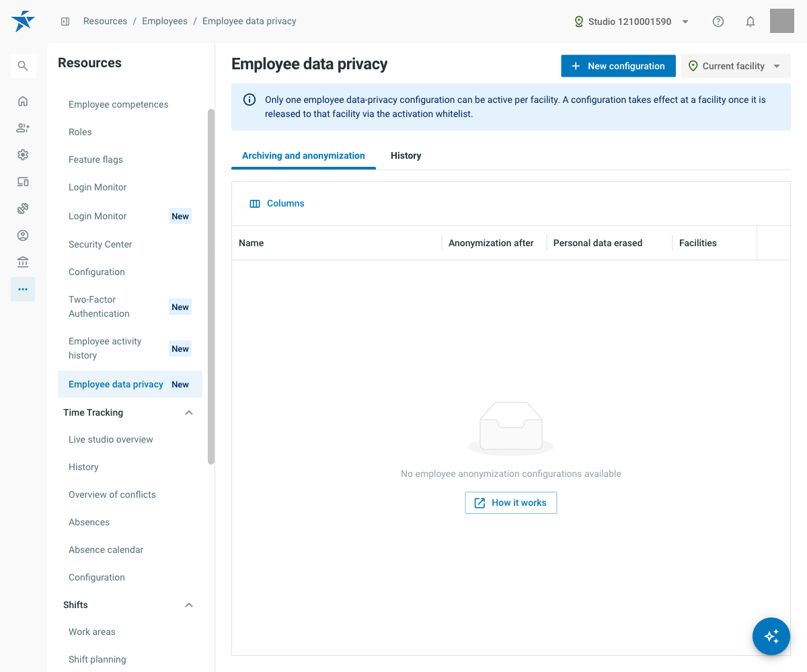Switch to the History tab
The image size is (807, 672).
(406, 155)
